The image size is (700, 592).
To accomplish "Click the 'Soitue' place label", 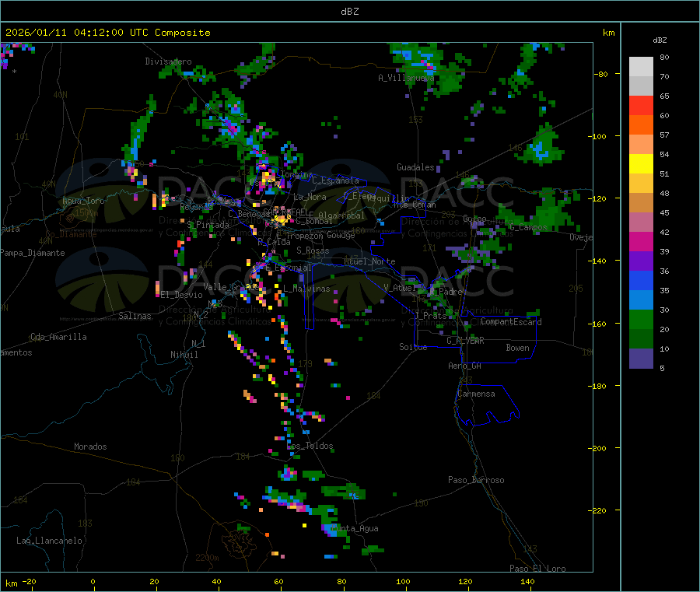I will (413, 347).
